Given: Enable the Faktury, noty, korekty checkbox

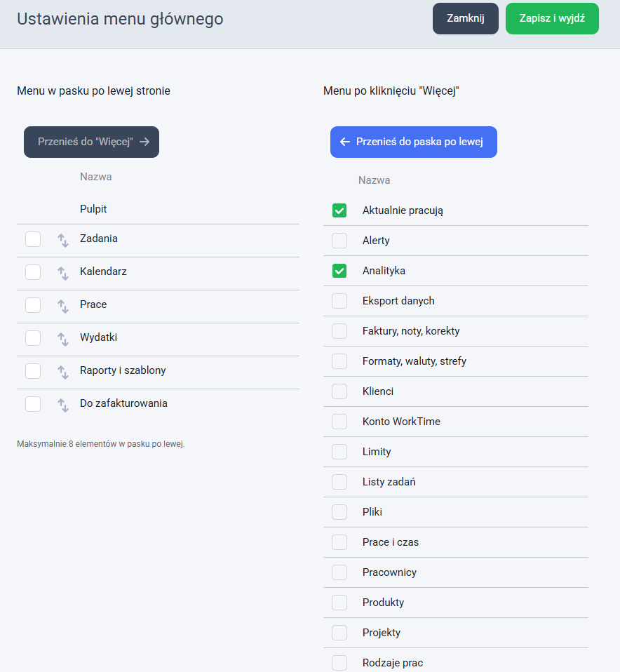Looking at the screenshot, I should [339, 331].
